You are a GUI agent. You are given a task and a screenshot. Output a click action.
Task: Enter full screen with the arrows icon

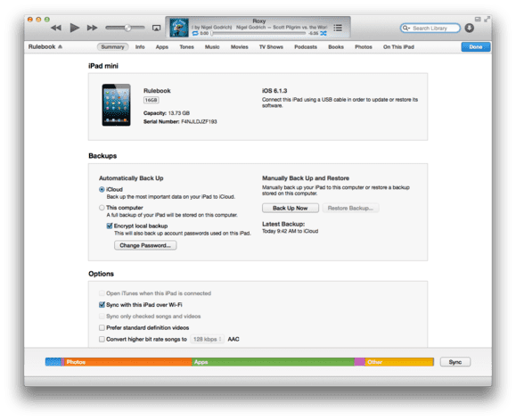(487, 20)
